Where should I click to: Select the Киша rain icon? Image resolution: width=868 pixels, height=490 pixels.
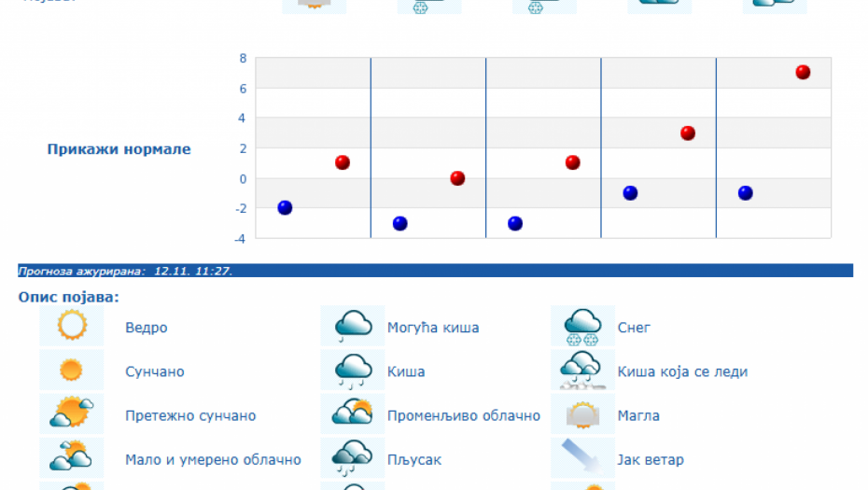[x=353, y=370]
